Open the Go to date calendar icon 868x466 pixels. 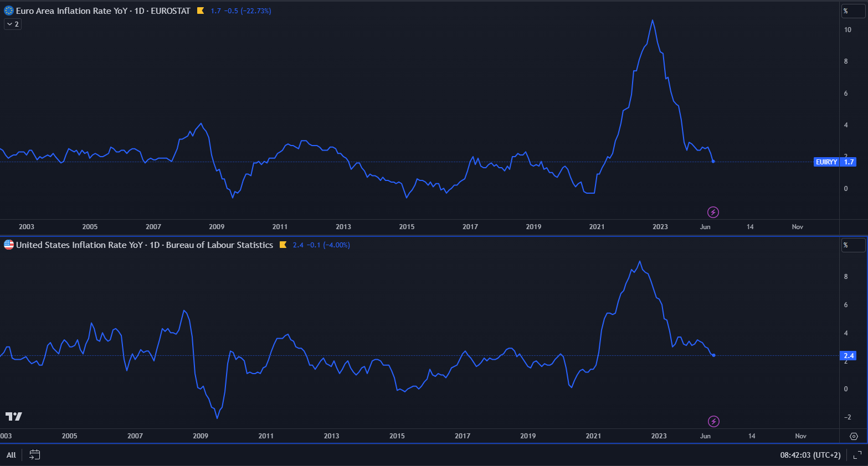[x=34, y=455]
